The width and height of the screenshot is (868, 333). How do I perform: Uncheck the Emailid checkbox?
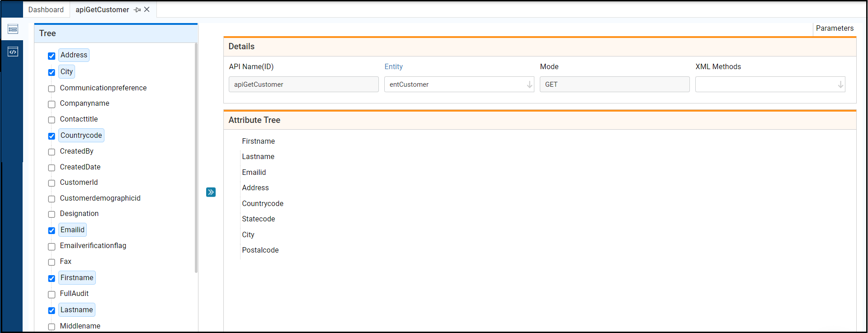52,230
